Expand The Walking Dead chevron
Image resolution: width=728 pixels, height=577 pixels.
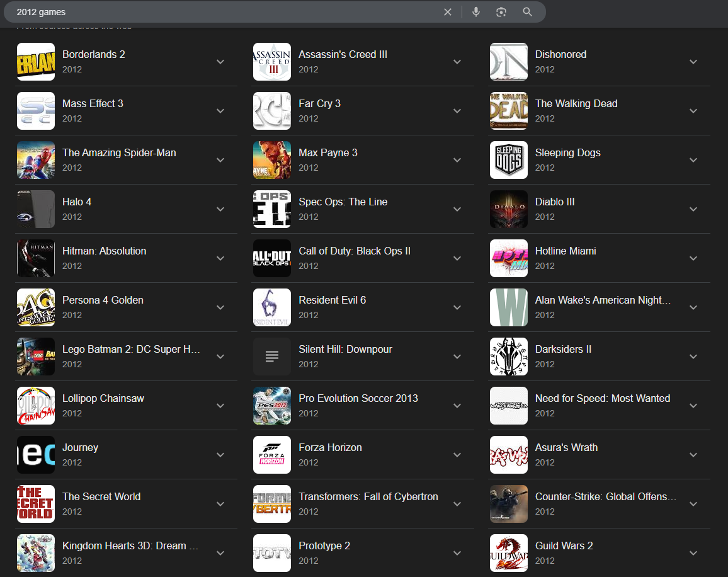pos(693,111)
